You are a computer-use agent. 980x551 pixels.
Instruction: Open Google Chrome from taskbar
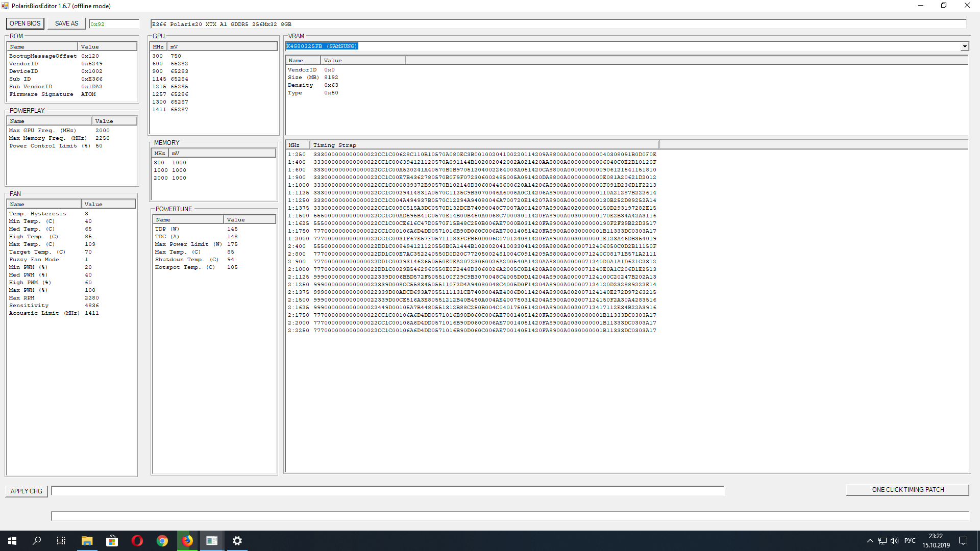pyautogui.click(x=162, y=541)
